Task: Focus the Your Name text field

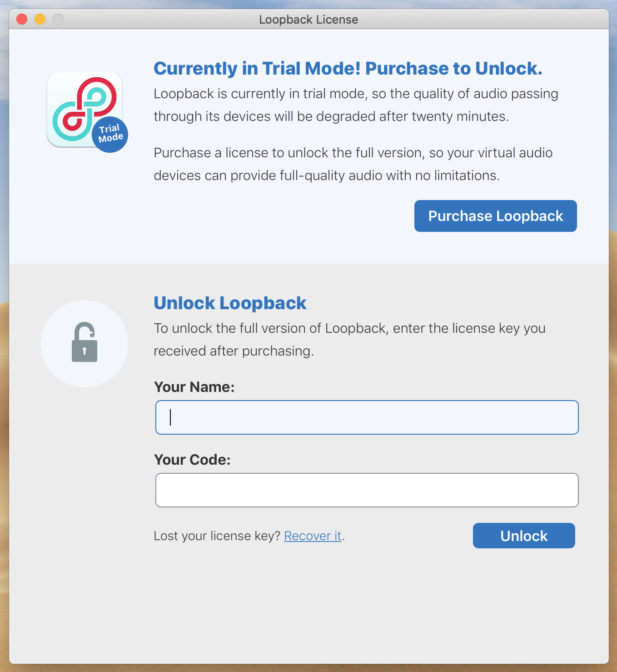Action: 367,417
